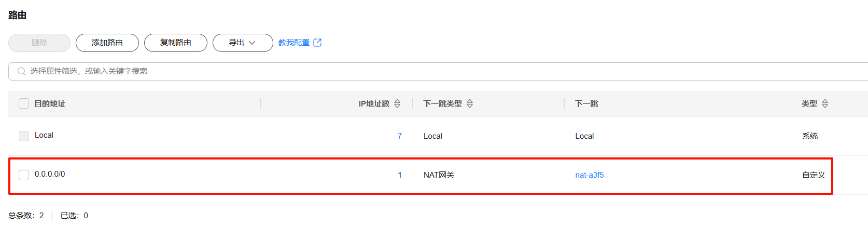The image size is (868, 226).
Task: Click the 总条数: 2 footer text
Action: (26, 216)
